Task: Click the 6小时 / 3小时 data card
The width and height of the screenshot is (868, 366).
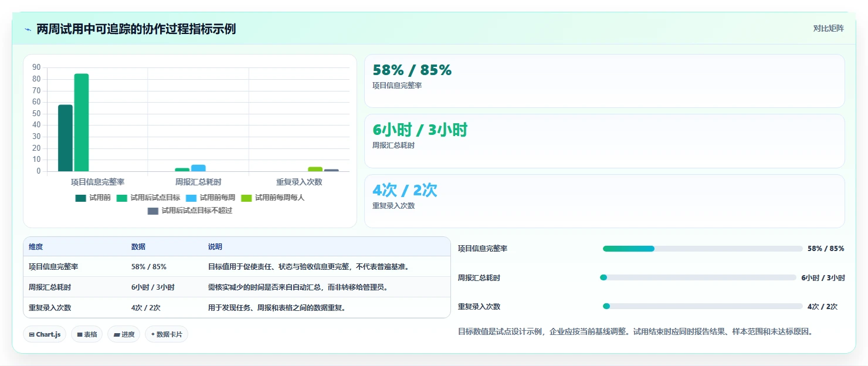Action: pos(604,141)
